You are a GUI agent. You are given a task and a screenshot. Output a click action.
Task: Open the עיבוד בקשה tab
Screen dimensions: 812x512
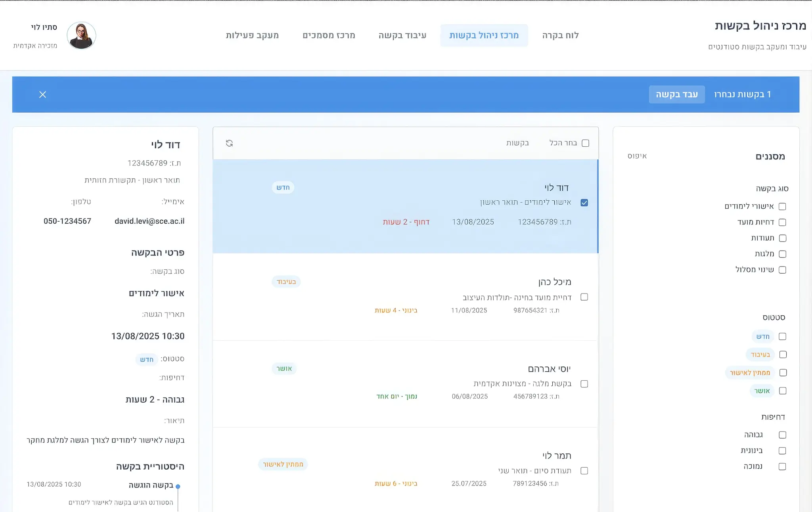(x=403, y=35)
